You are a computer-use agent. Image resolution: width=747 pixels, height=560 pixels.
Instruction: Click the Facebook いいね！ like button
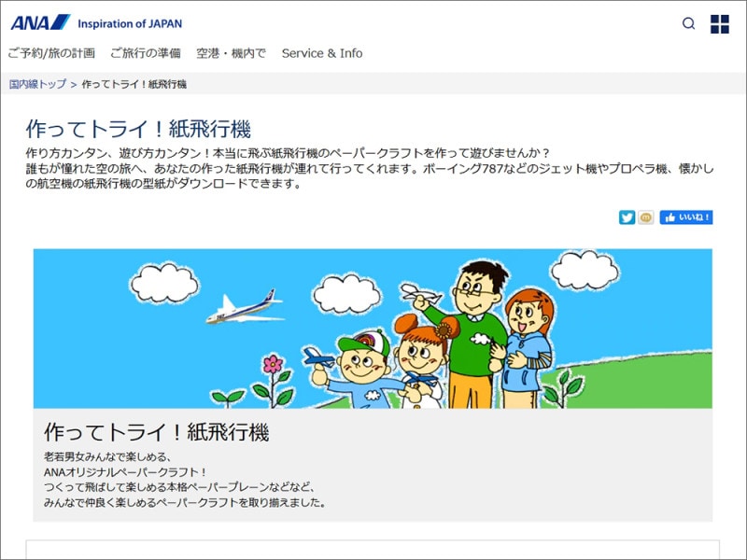686,217
